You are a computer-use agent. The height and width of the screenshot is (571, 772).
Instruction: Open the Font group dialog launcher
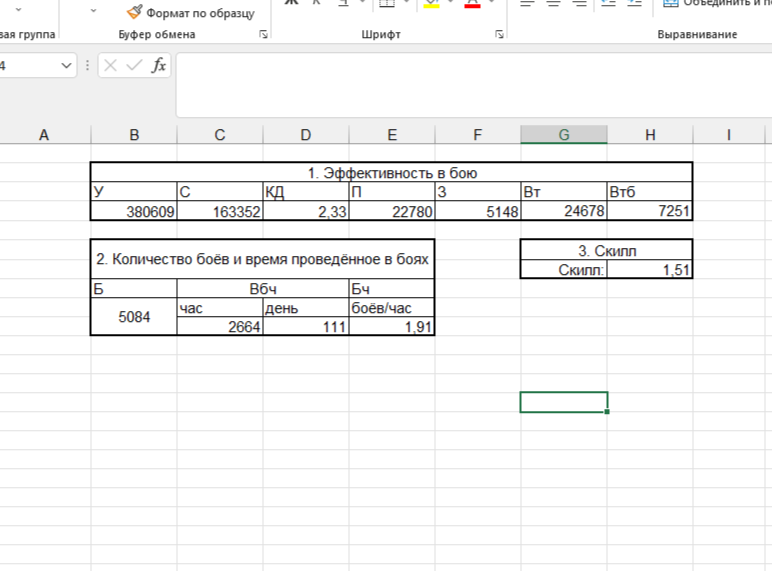click(499, 35)
